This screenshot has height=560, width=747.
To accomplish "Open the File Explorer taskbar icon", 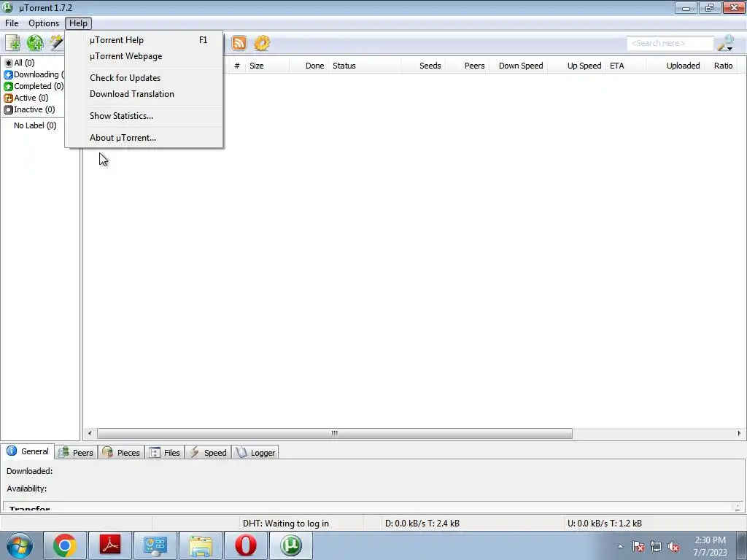I will click(201, 545).
